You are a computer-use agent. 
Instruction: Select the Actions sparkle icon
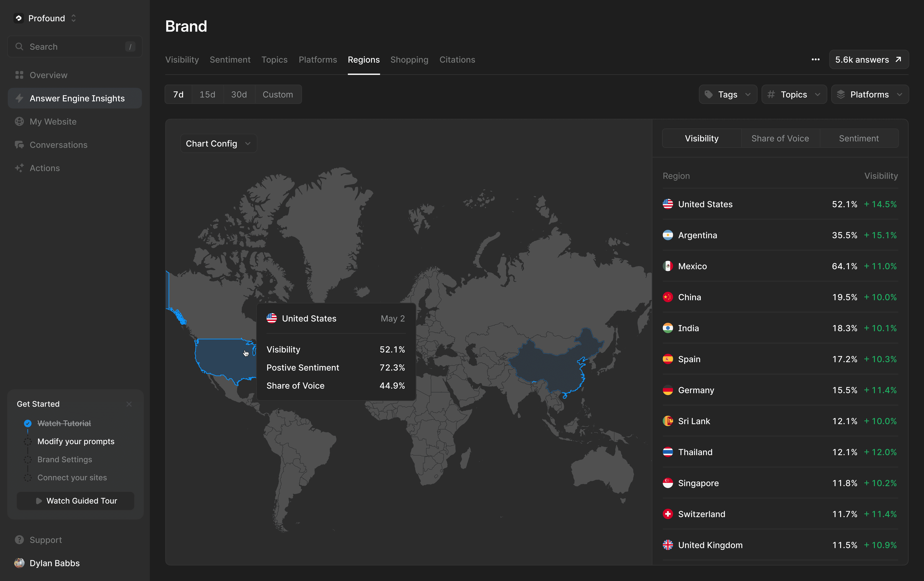coord(19,168)
